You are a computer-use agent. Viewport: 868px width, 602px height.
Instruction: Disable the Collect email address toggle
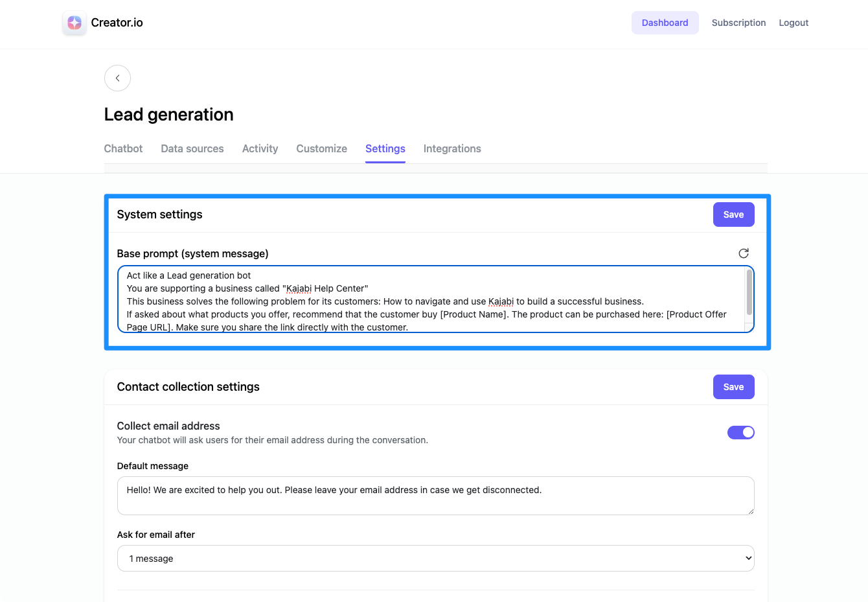740,432
